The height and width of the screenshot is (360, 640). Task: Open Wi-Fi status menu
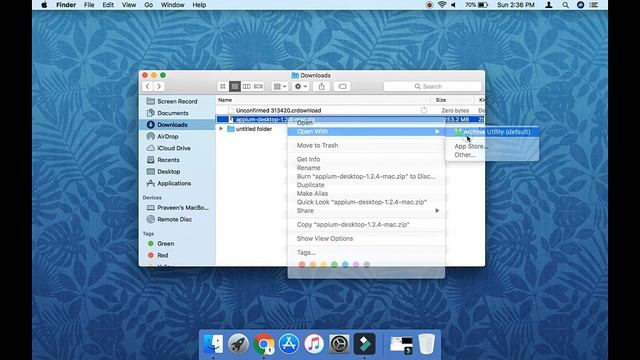point(442,5)
